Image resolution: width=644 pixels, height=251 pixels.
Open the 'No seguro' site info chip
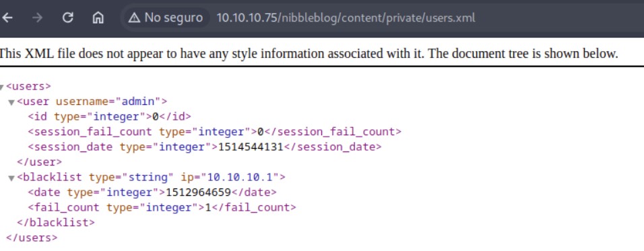click(166, 17)
